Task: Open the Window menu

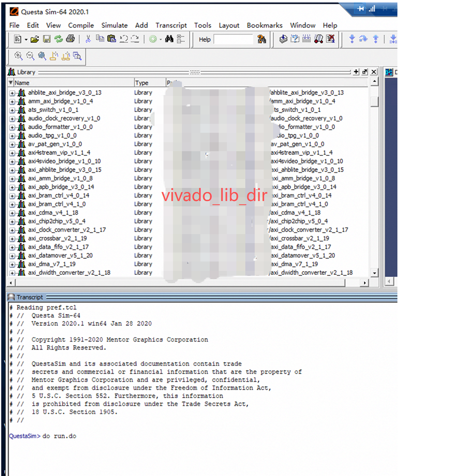Action: [x=302, y=25]
